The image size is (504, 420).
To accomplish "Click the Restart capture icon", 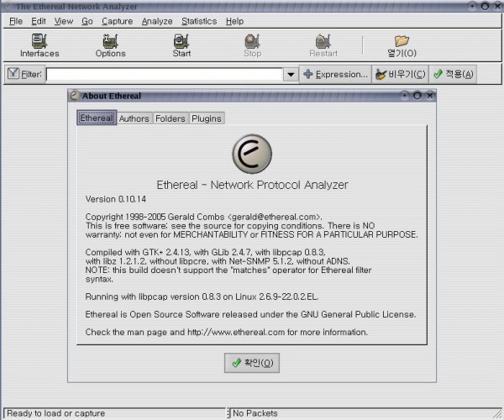I will (x=323, y=45).
